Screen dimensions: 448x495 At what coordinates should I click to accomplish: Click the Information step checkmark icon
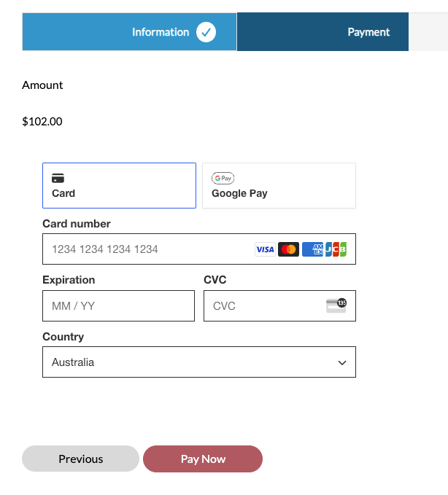click(206, 32)
